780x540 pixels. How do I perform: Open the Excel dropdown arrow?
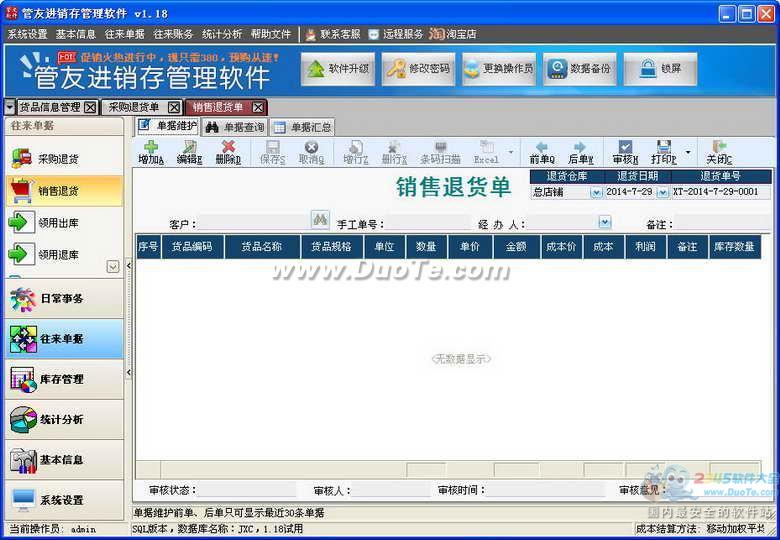tap(511, 152)
